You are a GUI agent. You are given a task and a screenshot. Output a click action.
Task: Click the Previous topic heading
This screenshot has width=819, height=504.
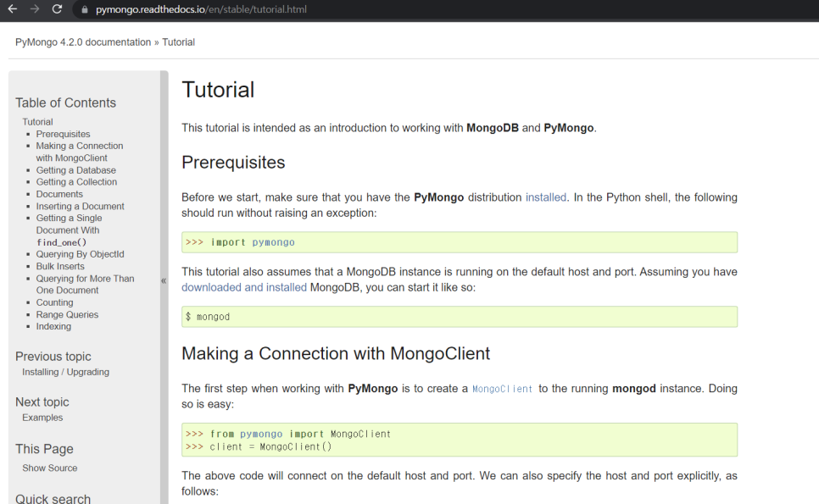53,357
